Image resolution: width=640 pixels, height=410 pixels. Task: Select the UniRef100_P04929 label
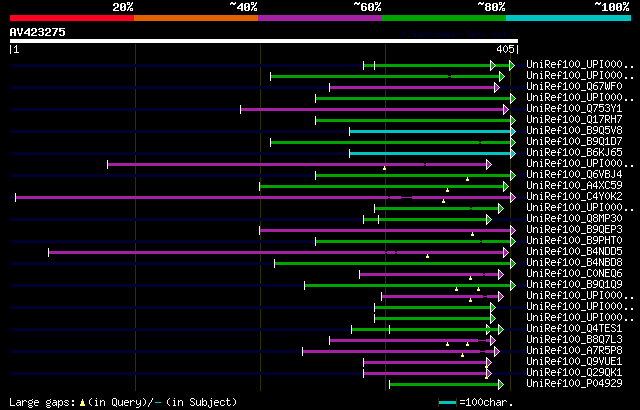[574, 384]
